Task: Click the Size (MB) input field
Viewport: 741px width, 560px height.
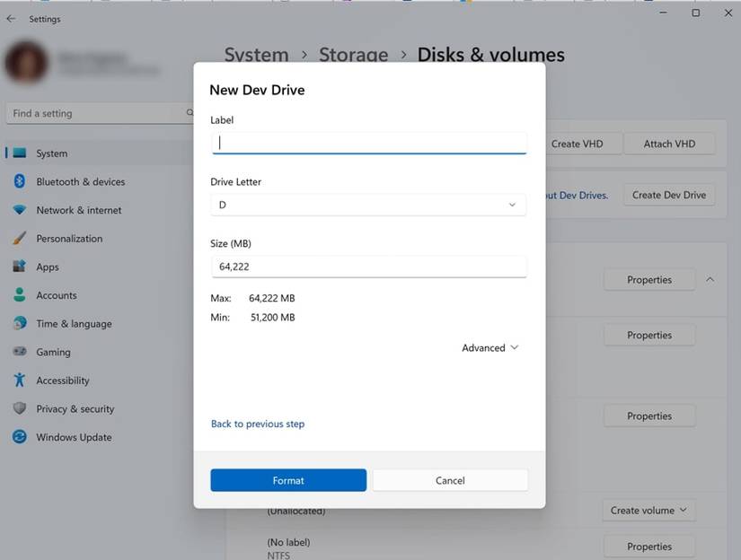Action: [368, 267]
